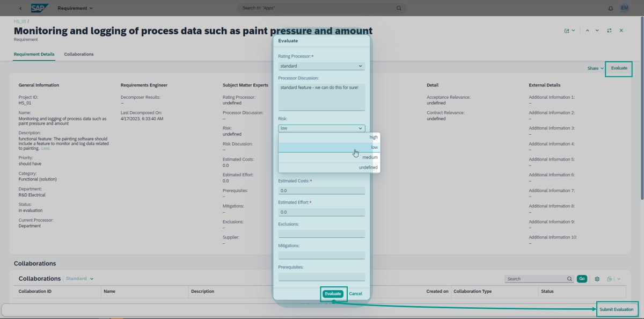Switch to the Collaborations tab
The width and height of the screenshot is (644, 319).
(x=79, y=54)
